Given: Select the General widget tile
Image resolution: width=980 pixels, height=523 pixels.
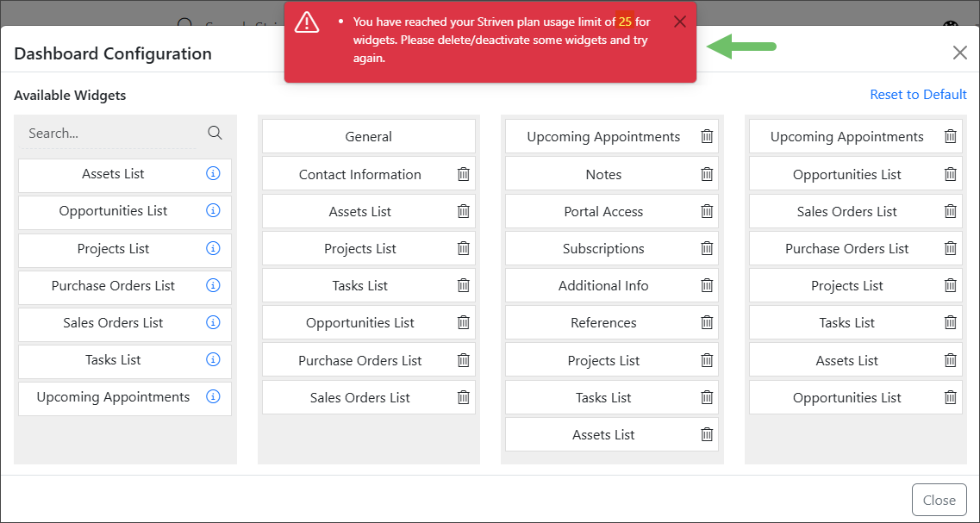Looking at the screenshot, I should (368, 136).
